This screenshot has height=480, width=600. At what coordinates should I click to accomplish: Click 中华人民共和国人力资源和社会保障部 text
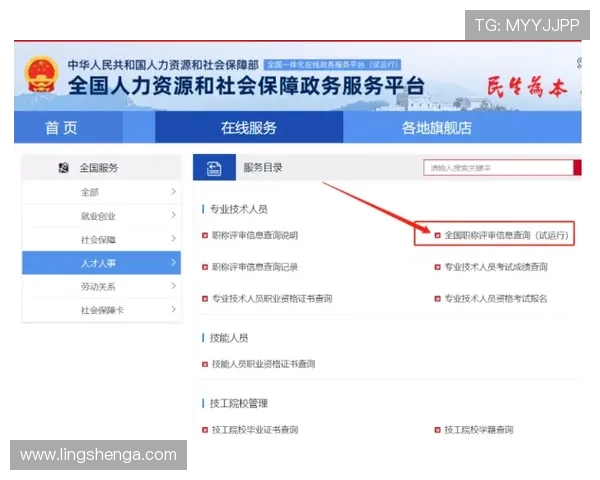163,65
